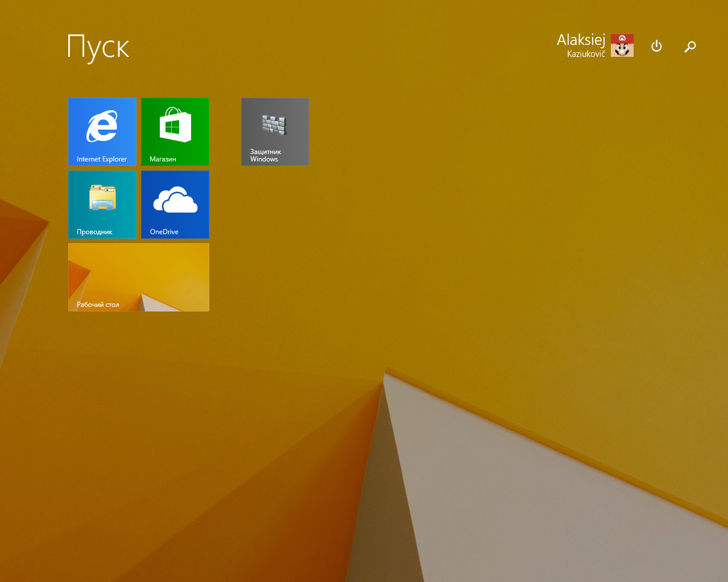Open the Рабочий стол desktop tile
Viewport: 728px width, 582px height.
pos(139,277)
